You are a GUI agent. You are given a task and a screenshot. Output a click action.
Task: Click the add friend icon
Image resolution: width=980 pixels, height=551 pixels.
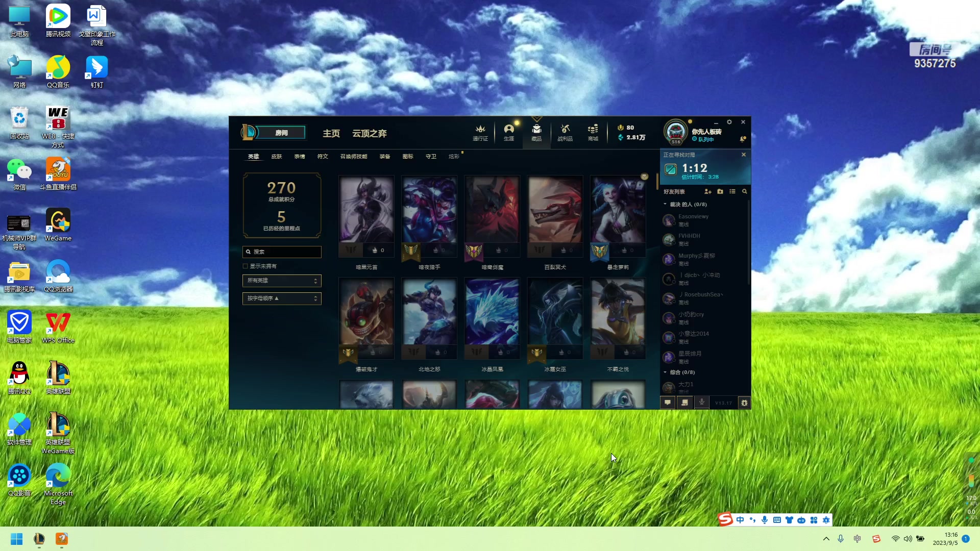click(707, 191)
